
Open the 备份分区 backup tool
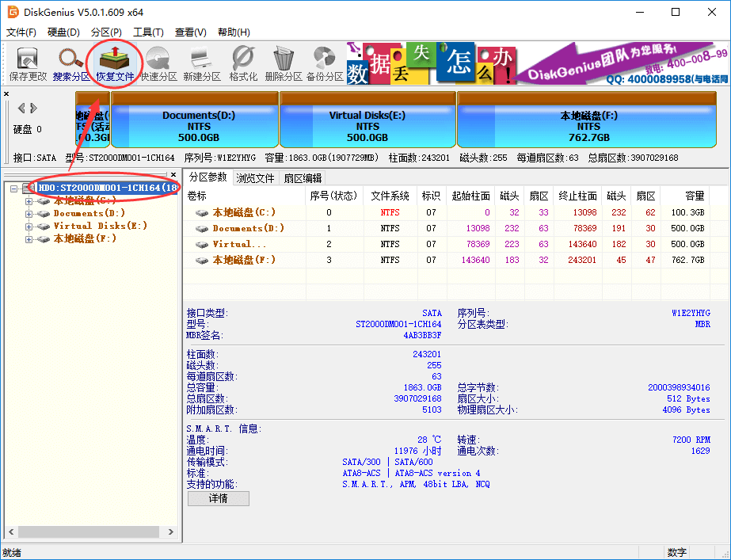tap(325, 64)
